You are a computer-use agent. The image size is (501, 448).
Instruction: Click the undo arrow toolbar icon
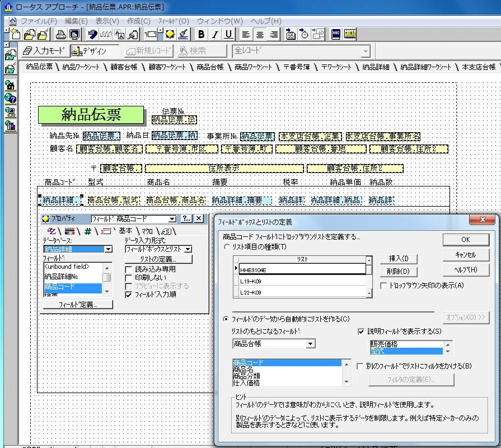[x=93, y=34]
